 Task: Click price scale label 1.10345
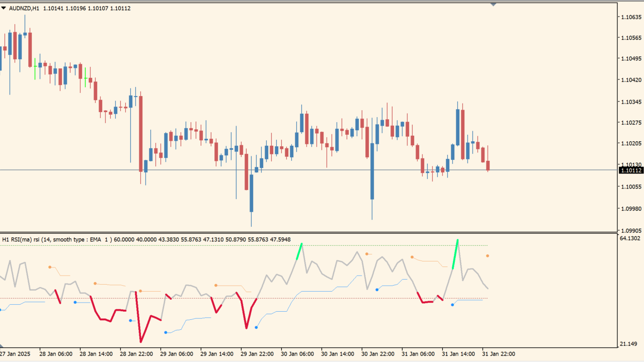tap(631, 102)
